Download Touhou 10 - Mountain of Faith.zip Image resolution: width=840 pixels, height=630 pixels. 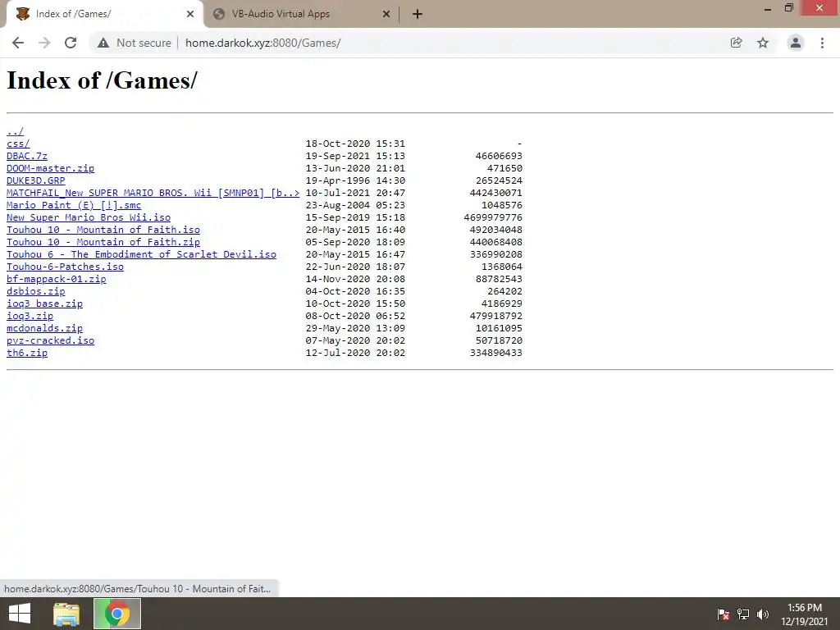103,242
